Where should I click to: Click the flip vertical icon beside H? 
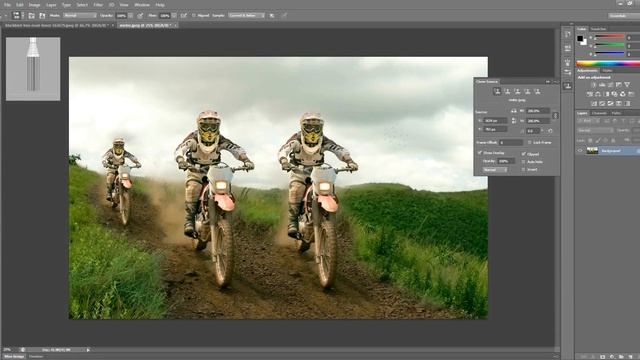(514, 121)
